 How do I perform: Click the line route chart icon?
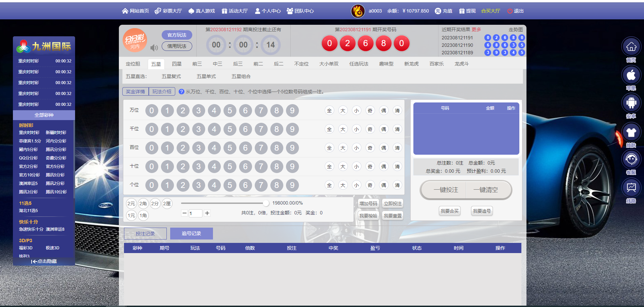tap(631, 188)
